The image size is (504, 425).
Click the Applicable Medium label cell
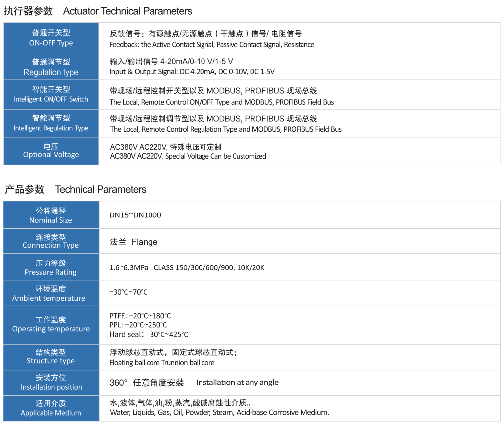pyautogui.click(x=51, y=408)
